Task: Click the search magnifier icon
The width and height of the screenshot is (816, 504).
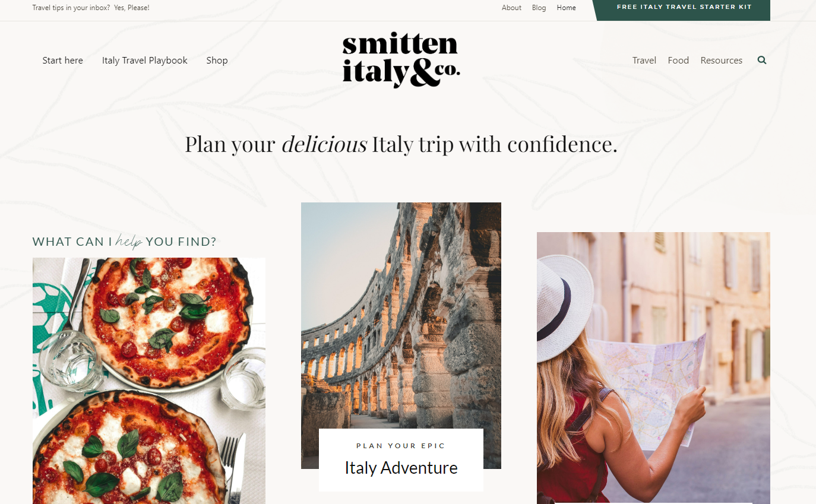Action: click(x=762, y=60)
